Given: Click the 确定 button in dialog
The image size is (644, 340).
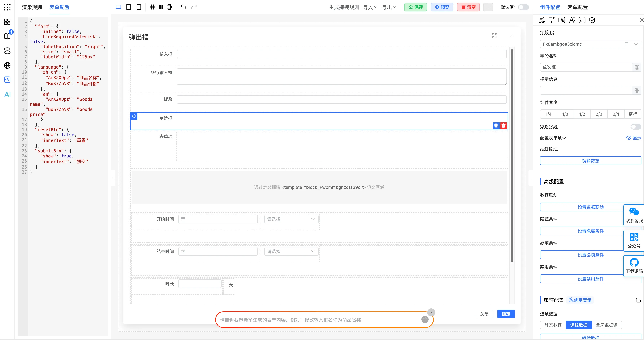Looking at the screenshot, I should 506,314.
